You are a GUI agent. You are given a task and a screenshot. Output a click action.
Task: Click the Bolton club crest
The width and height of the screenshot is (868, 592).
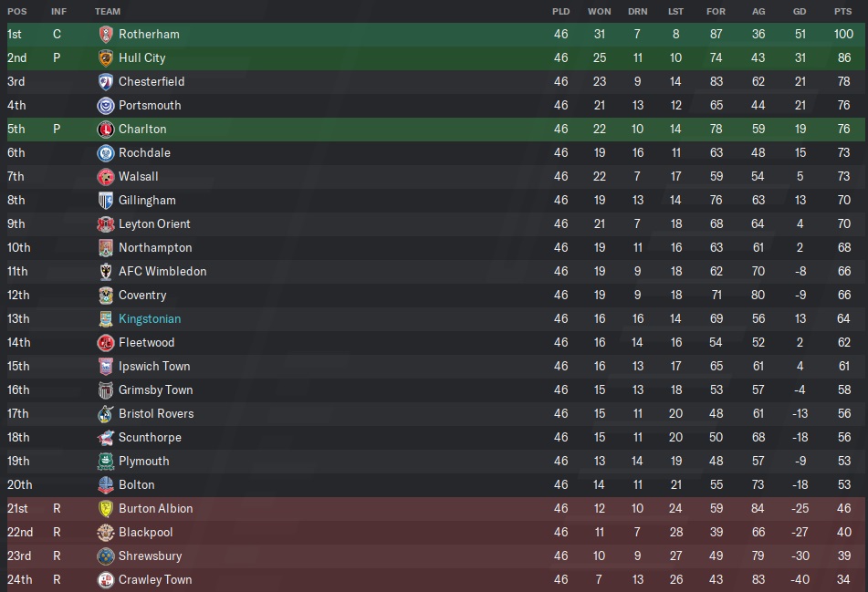tap(105, 484)
